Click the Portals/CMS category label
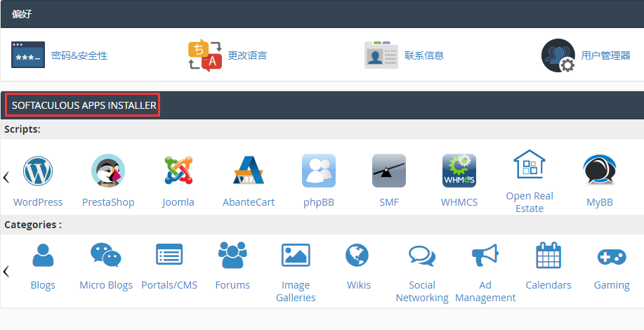The width and height of the screenshot is (644, 330). pyautogui.click(x=169, y=285)
